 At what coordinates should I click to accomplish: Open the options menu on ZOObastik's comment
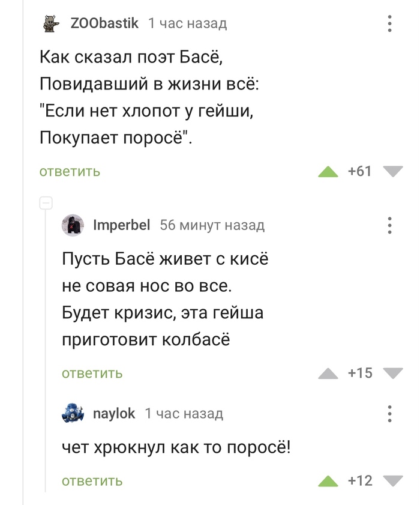point(391,22)
